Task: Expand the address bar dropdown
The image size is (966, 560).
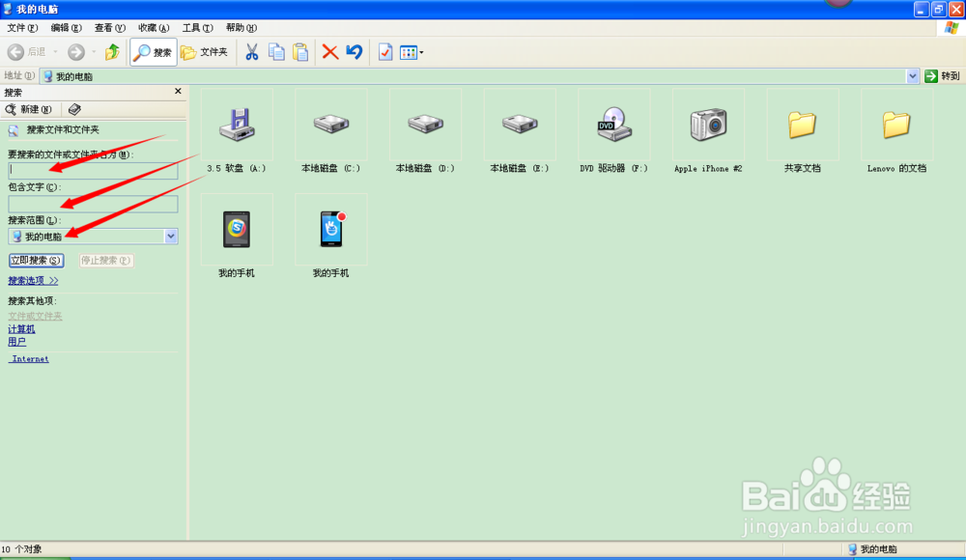Action: click(913, 76)
